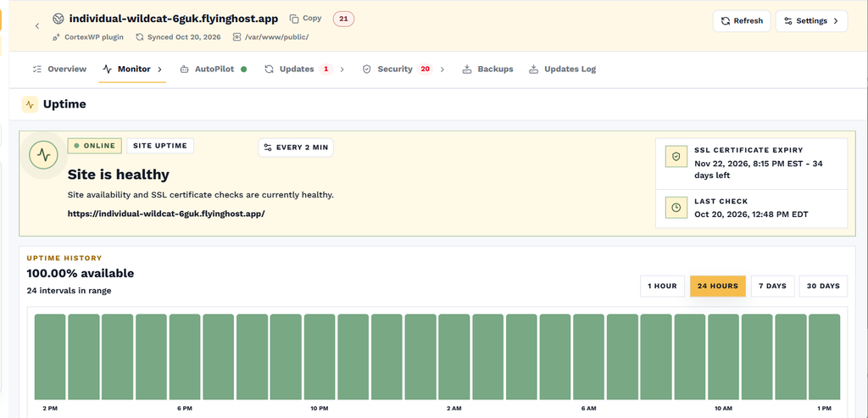Open the Updates Log tab
The image size is (868, 418).
click(x=562, y=70)
